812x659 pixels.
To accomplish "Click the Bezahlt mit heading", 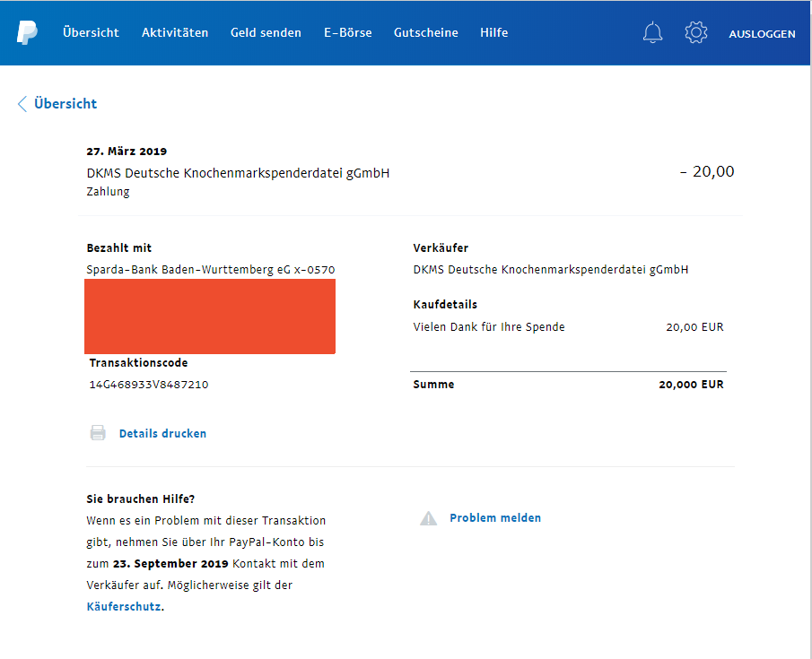I will pyautogui.click(x=118, y=248).
